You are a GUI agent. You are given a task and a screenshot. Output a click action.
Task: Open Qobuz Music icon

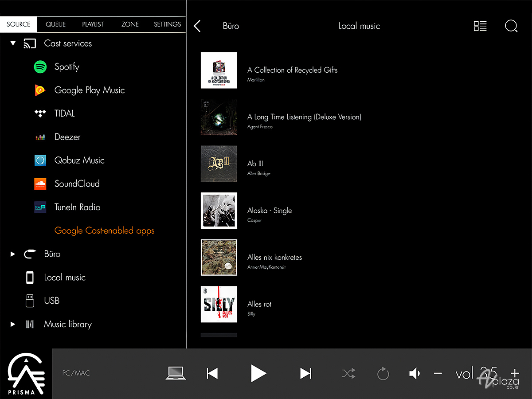coord(40,160)
